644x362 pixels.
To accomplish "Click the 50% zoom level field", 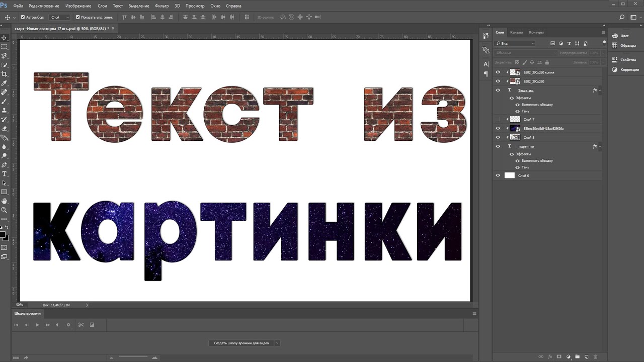I will coord(20,305).
